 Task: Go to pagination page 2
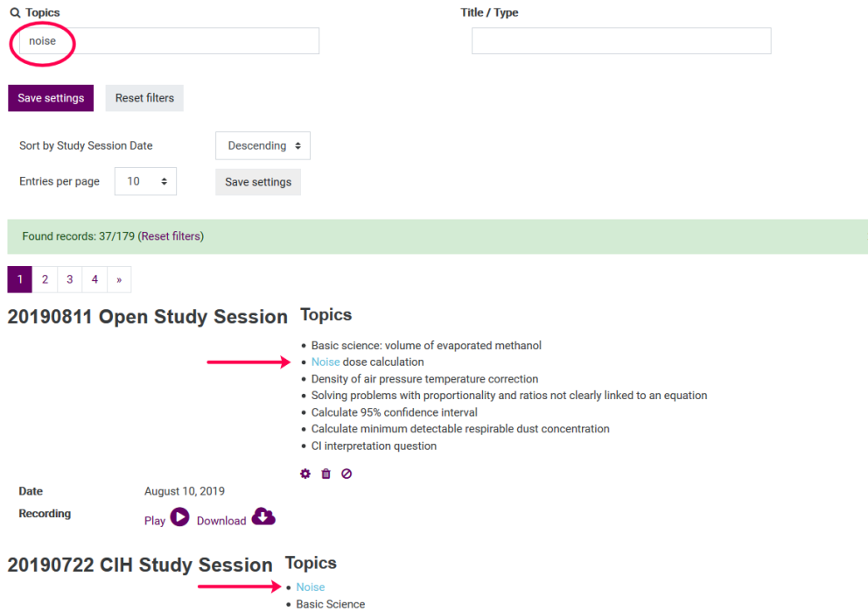click(x=45, y=278)
